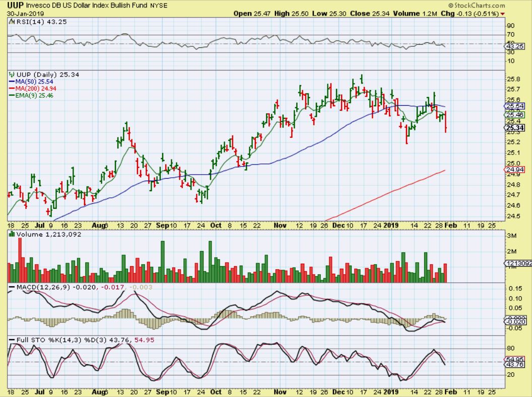
Task: Click the RSI(14) legend line icon
Action: pyautogui.click(x=12, y=22)
